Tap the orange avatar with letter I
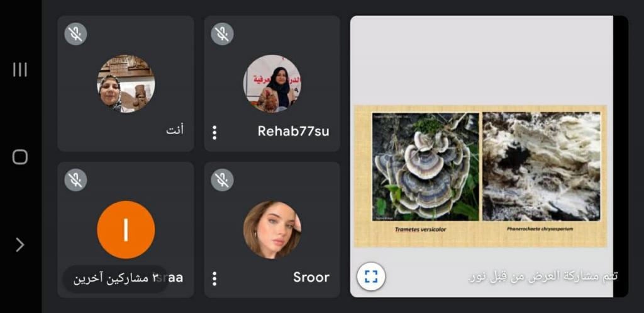 pos(126,229)
